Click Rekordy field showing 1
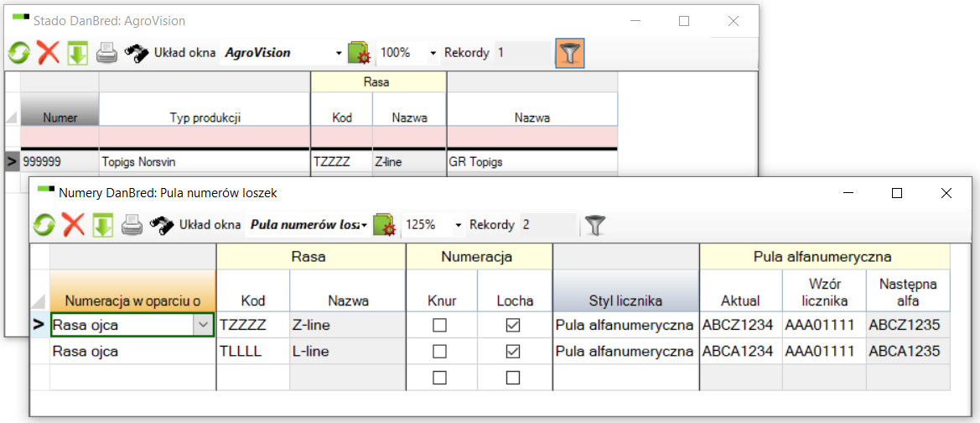This screenshot has height=423, width=980. (x=522, y=53)
